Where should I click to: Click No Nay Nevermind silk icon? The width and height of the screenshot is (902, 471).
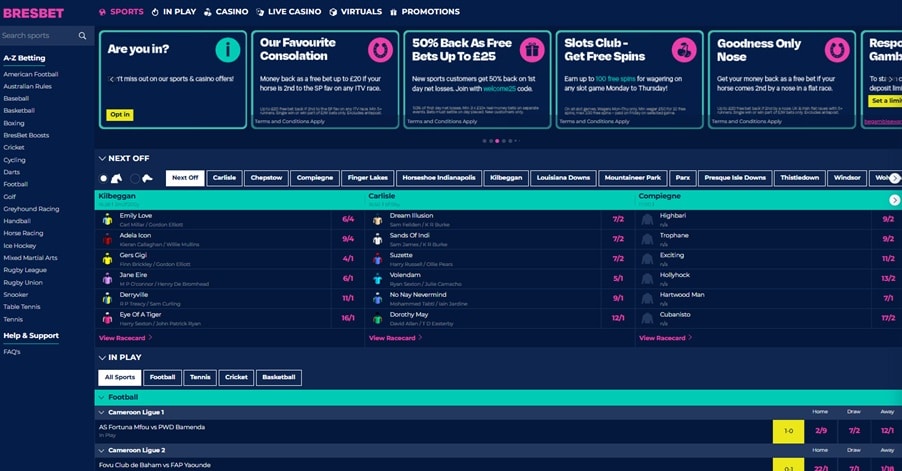[x=377, y=298]
